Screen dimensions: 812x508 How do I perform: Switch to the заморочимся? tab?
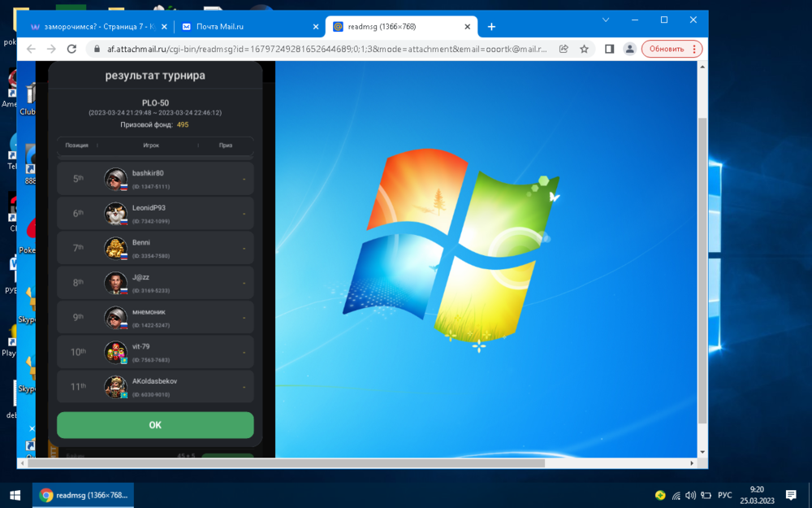pos(93,27)
